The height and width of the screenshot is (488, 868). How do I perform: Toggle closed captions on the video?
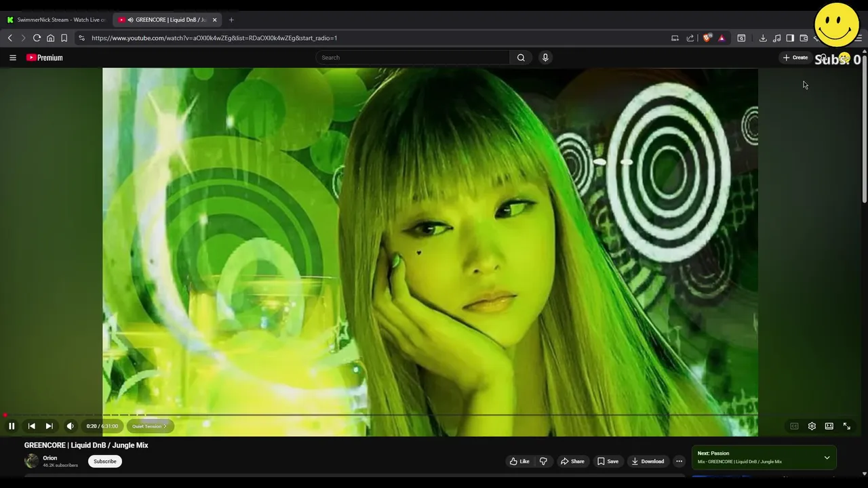[794, 426]
